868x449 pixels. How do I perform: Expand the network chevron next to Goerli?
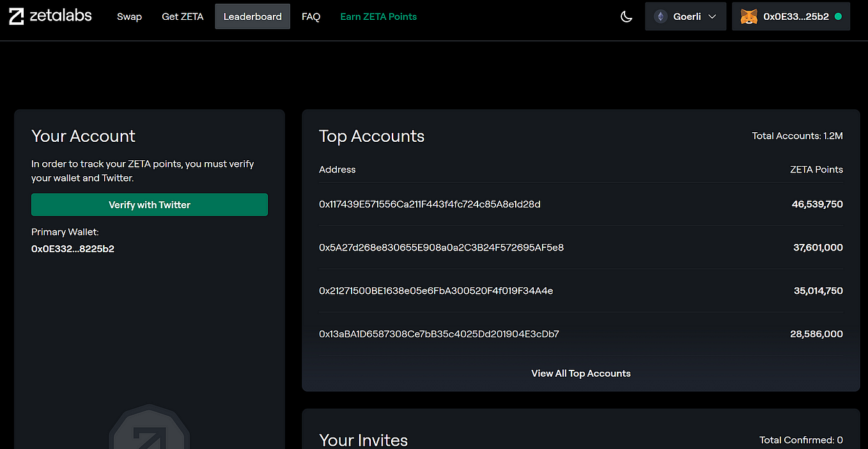coord(712,16)
